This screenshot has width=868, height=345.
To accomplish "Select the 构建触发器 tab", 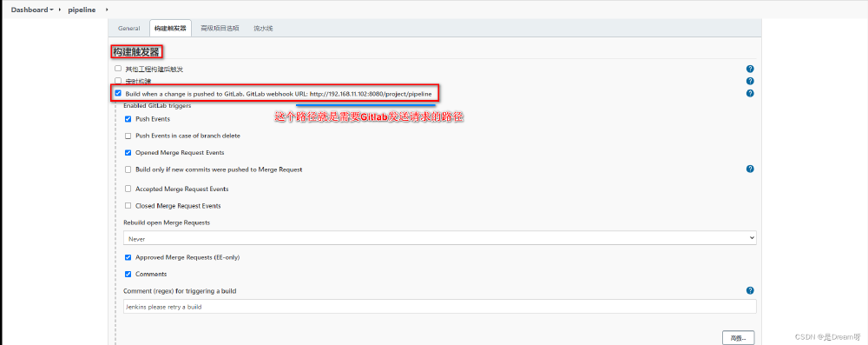I will pyautogui.click(x=170, y=29).
